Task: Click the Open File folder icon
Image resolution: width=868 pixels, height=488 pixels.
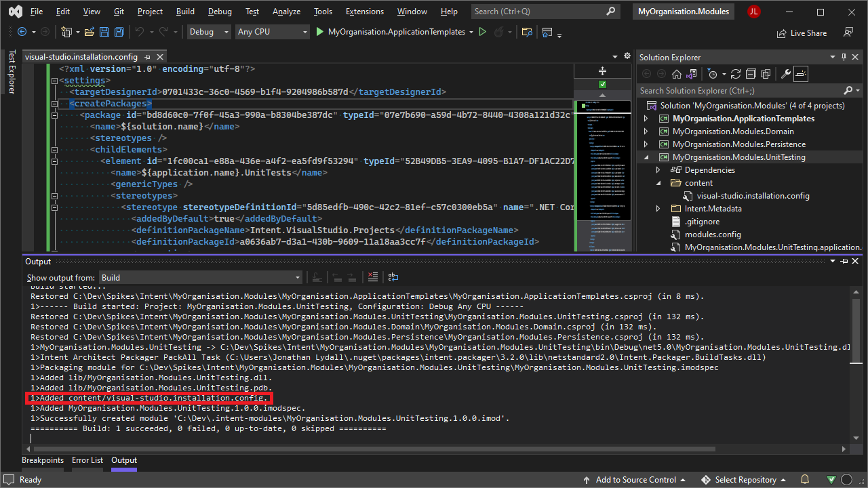Action: click(90, 32)
